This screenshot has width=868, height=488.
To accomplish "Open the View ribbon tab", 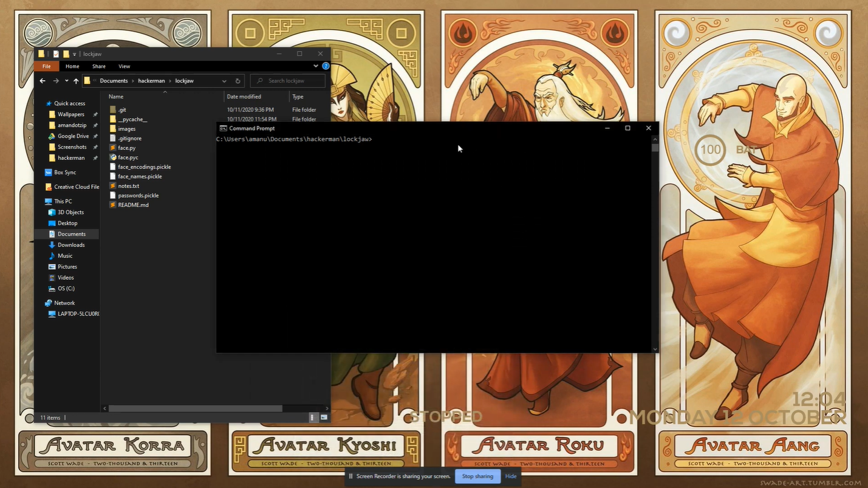I will click(124, 66).
